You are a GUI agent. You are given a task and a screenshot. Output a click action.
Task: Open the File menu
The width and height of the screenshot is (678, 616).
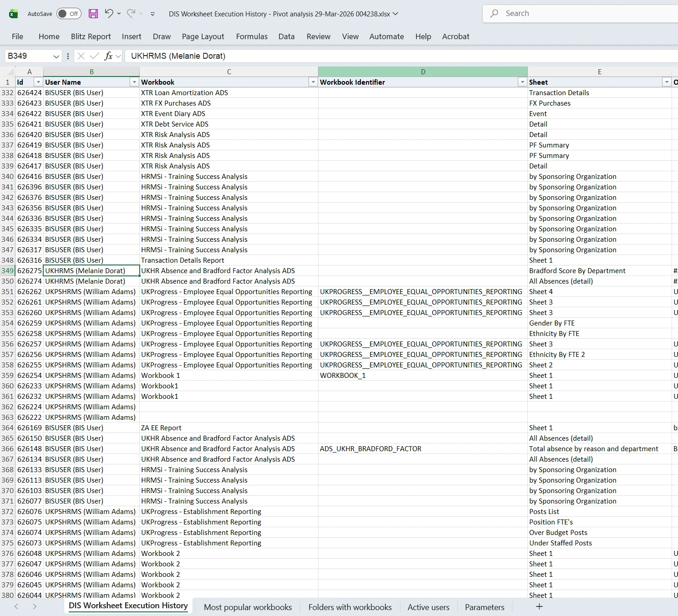coord(17,36)
